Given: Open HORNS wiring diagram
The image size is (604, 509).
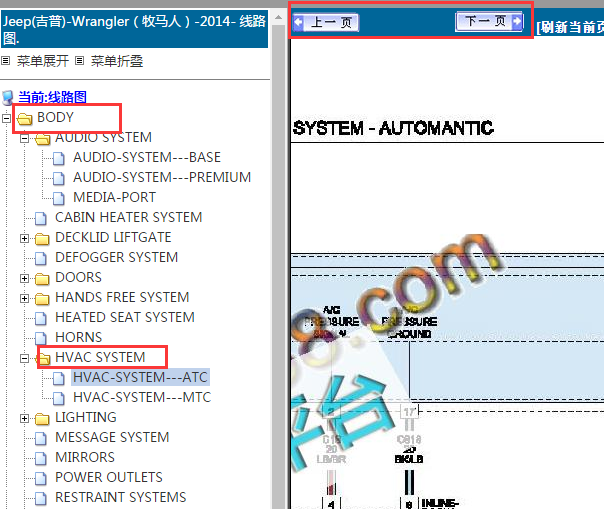Looking at the screenshot, I should (79, 338).
